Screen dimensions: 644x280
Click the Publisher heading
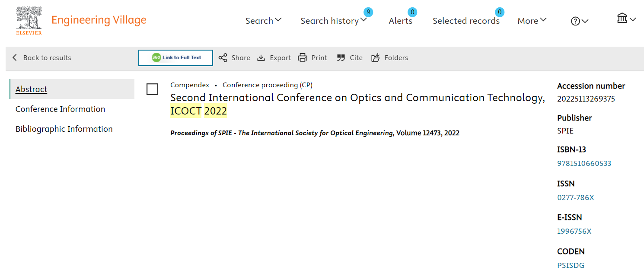click(x=574, y=118)
